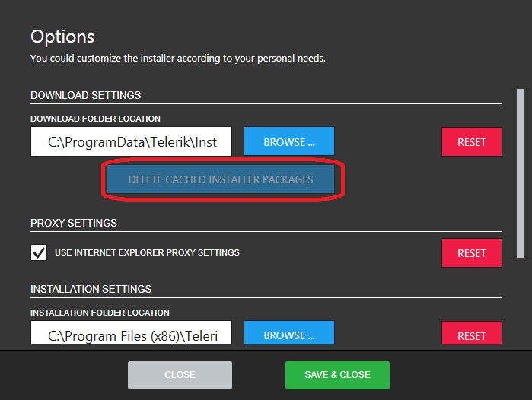Reset the download settings
The width and height of the screenshot is (532, 400).
click(471, 142)
